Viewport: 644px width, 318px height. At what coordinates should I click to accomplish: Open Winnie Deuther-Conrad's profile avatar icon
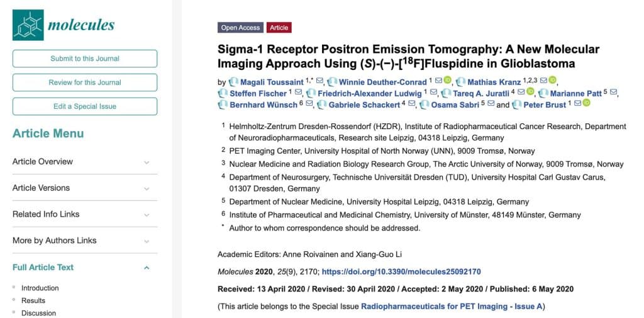332,82
